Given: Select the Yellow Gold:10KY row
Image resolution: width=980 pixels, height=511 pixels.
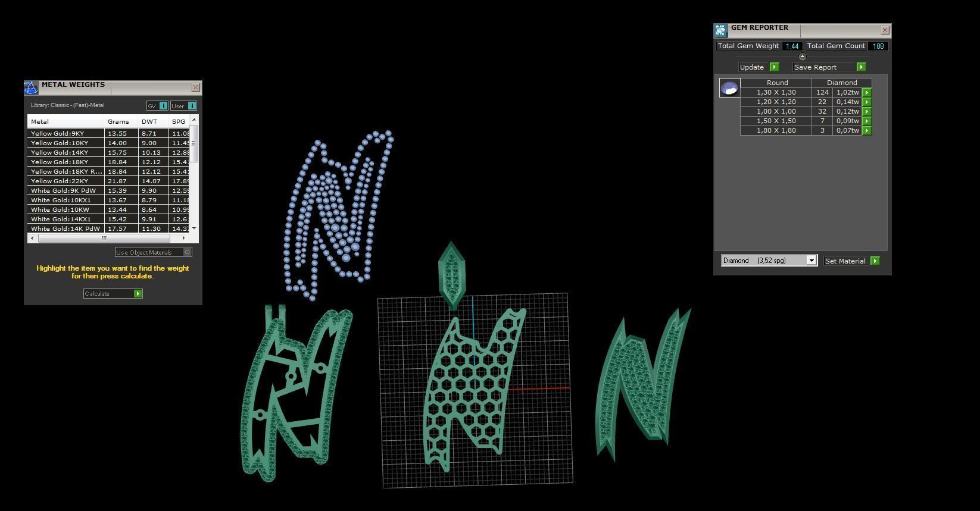Looking at the screenshot, I should (x=108, y=143).
